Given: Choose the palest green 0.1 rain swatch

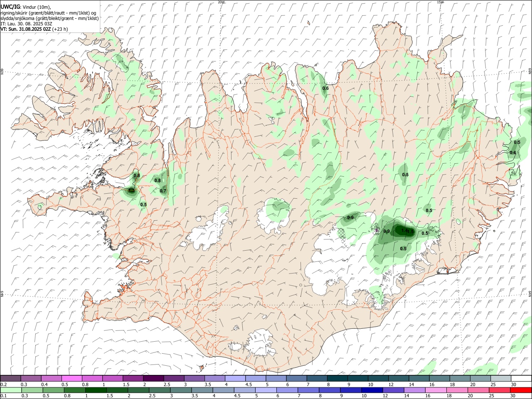Looking at the screenshot, I should click(11, 390).
